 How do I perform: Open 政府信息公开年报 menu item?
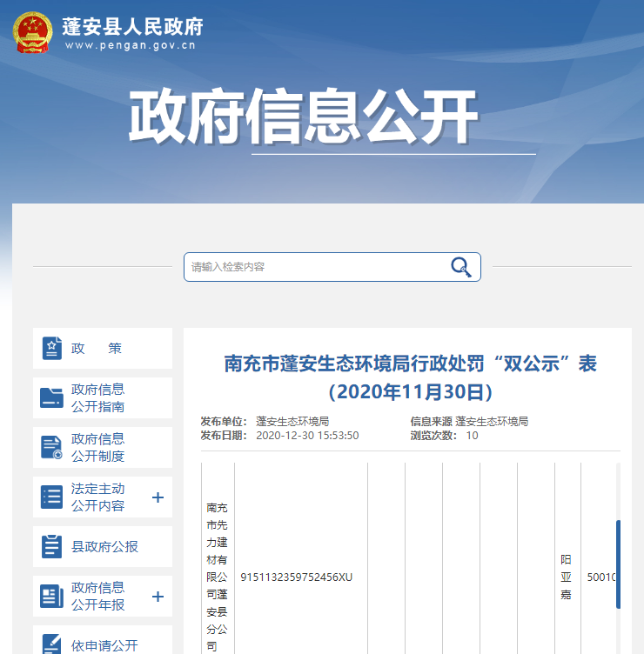tap(103, 596)
